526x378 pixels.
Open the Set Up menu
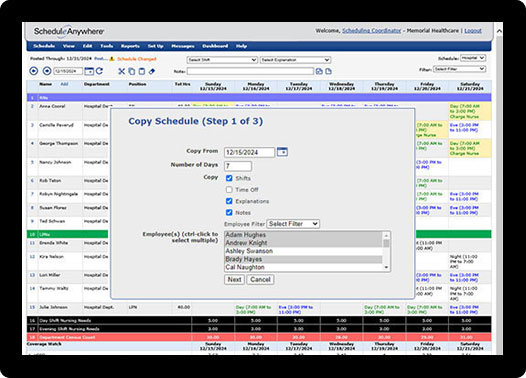pyautogui.click(x=155, y=46)
